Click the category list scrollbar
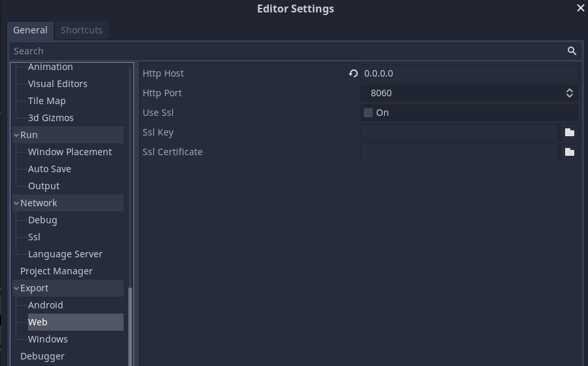Viewport: 588px width, 366px height. pos(131,327)
